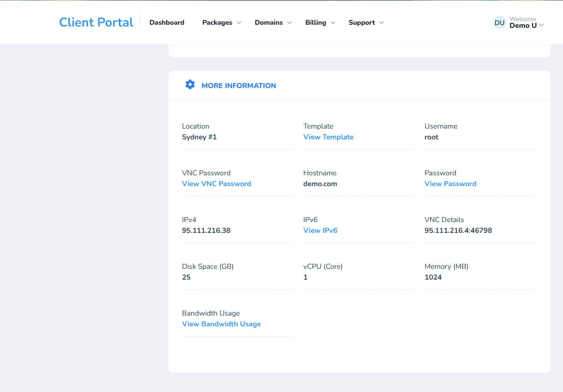563x392 pixels.
Task: Show the IPv6 address link
Action: click(x=320, y=231)
